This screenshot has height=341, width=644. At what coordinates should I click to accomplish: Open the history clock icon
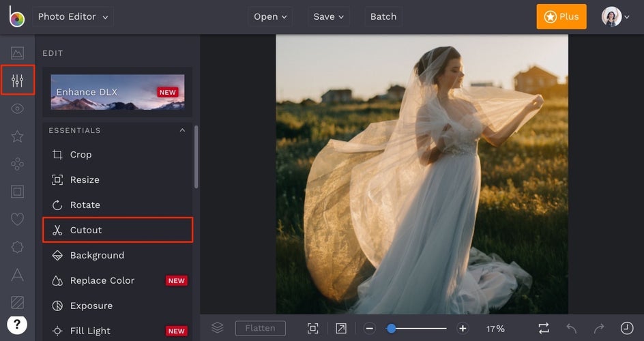[x=627, y=328]
